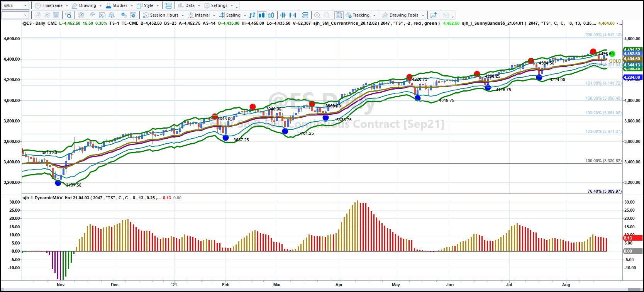This screenshot has width=644, height=292.
Task: Click the red 8.13 histogram axis label
Action: (x=632, y=238)
